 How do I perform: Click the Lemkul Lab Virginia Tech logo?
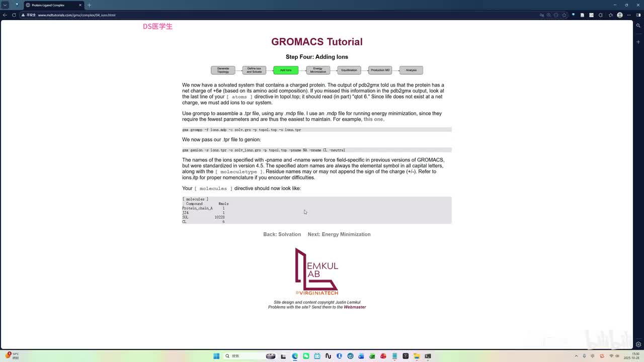316,271
